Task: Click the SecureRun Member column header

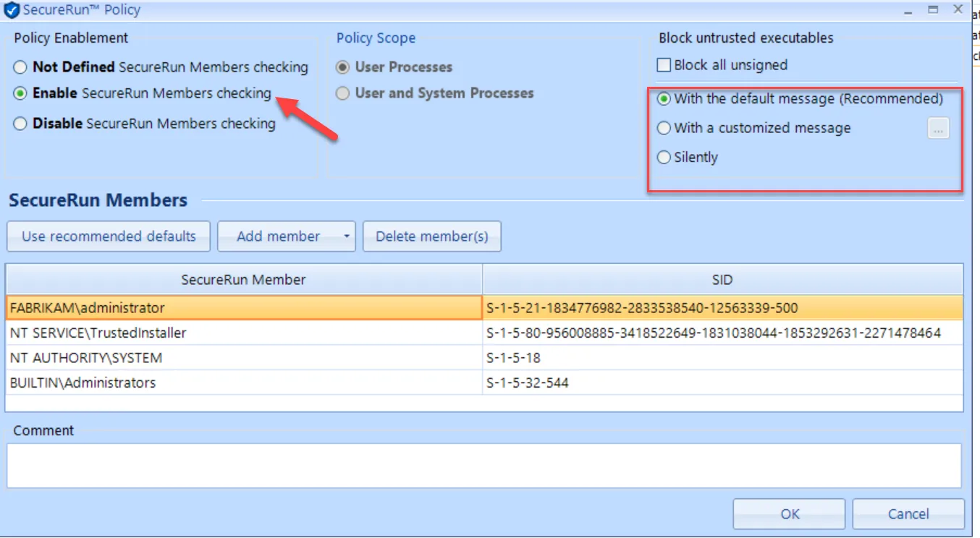Action: [243, 279]
